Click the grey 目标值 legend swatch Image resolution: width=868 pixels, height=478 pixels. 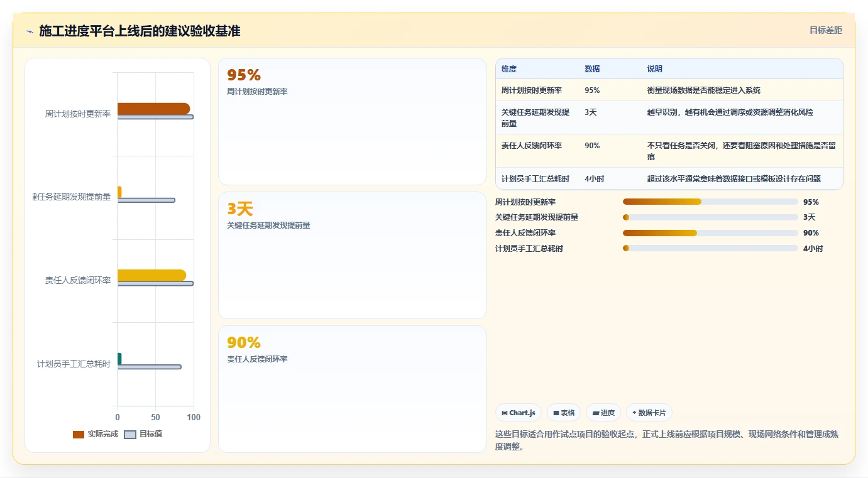130,435
